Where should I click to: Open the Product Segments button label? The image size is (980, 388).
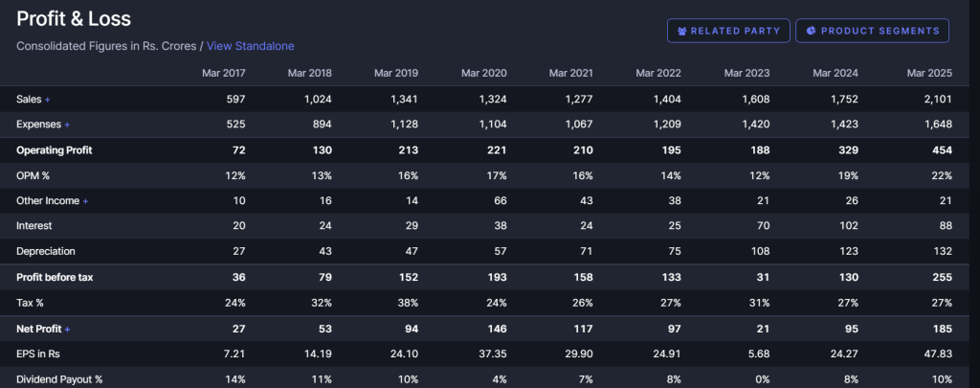pos(880,31)
